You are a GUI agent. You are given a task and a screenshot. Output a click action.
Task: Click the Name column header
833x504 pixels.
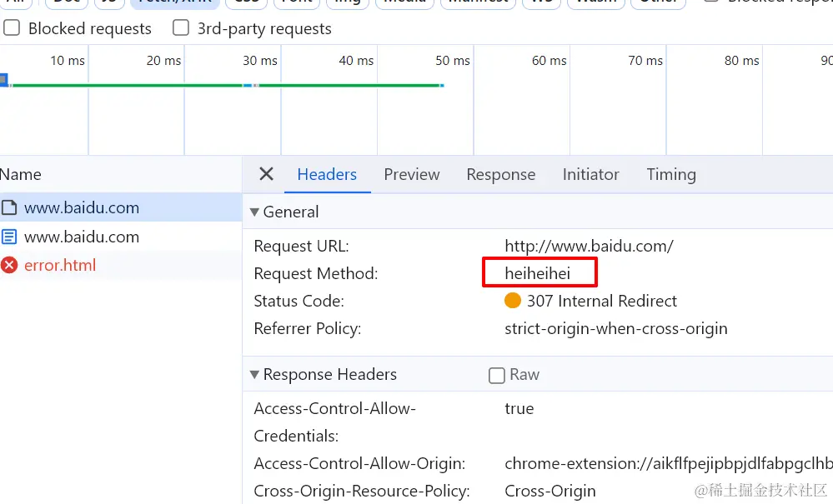point(21,175)
